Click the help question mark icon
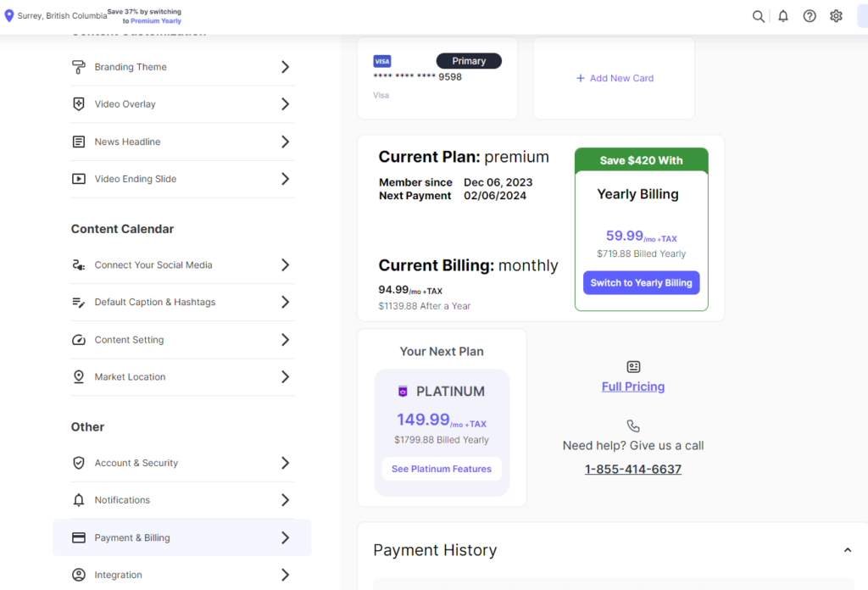 810,16
